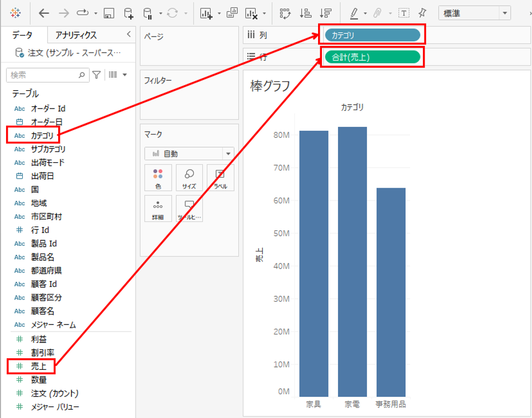Select the 出荷モード field
Viewport: 532px width, 418px height.
(x=48, y=163)
